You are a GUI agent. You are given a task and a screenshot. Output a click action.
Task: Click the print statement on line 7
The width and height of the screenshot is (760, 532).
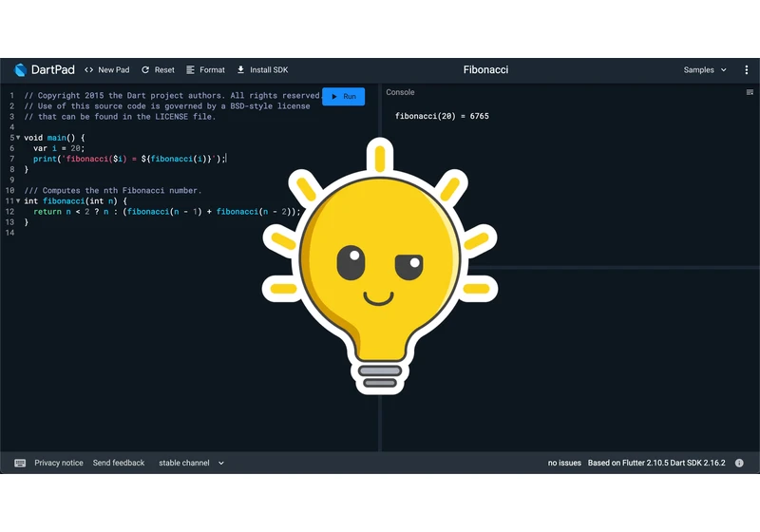(x=129, y=159)
